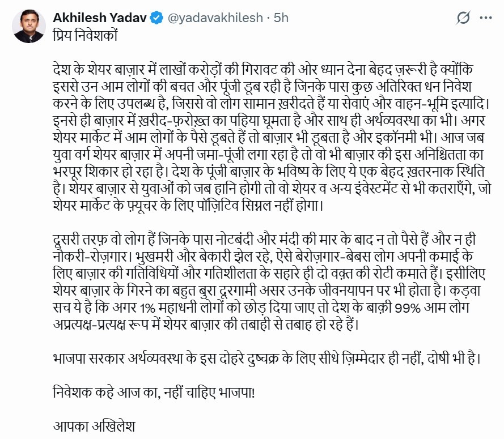The image size is (504, 439).
Task: Click the paragraph starting देश के शेयर बाज़ार
Action: tap(272, 138)
